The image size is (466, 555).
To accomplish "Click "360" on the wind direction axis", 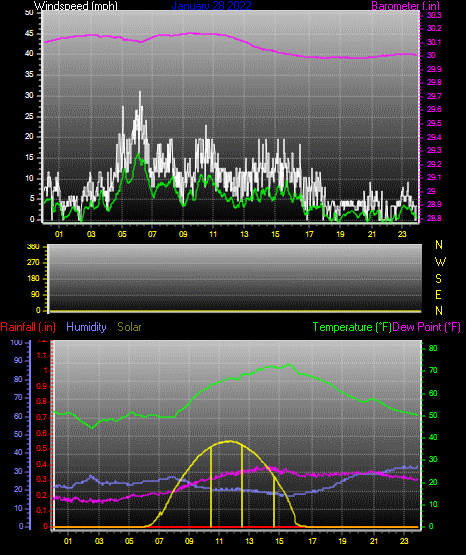I will pos(33,247).
